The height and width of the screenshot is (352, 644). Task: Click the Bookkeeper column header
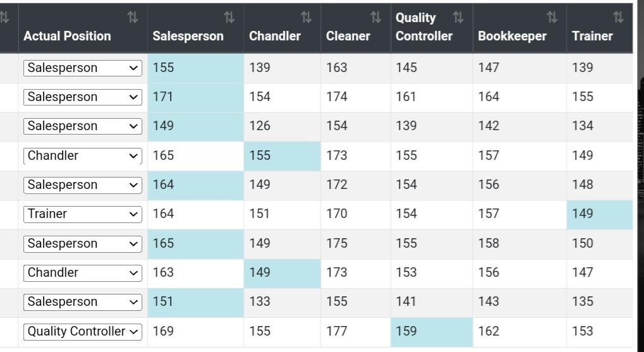pyautogui.click(x=512, y=36)
